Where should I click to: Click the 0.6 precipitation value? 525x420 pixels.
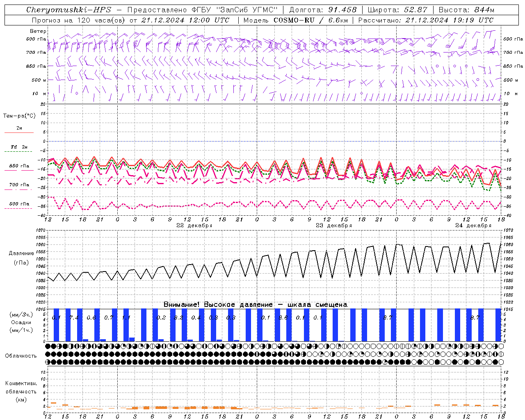click(91, 318)
